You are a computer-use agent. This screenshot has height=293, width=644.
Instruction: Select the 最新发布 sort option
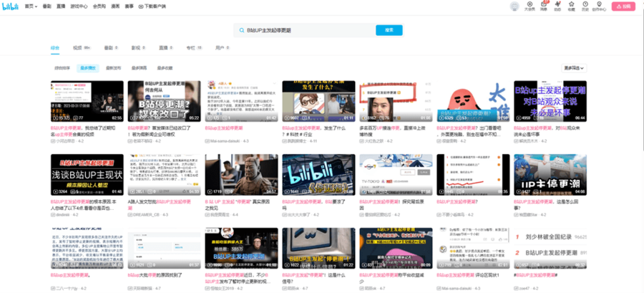click(112, 68)
